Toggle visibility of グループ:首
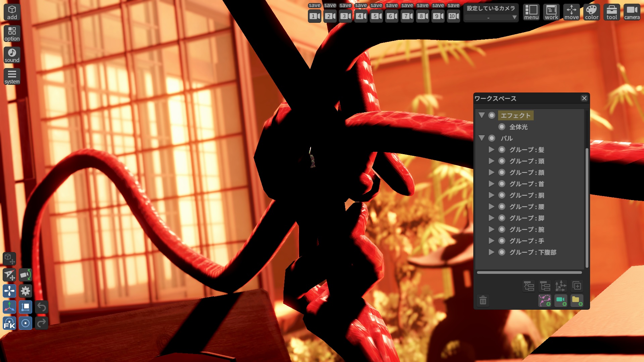Image resolution: width=644 pixels, height=362 pixels. [502, 184]
